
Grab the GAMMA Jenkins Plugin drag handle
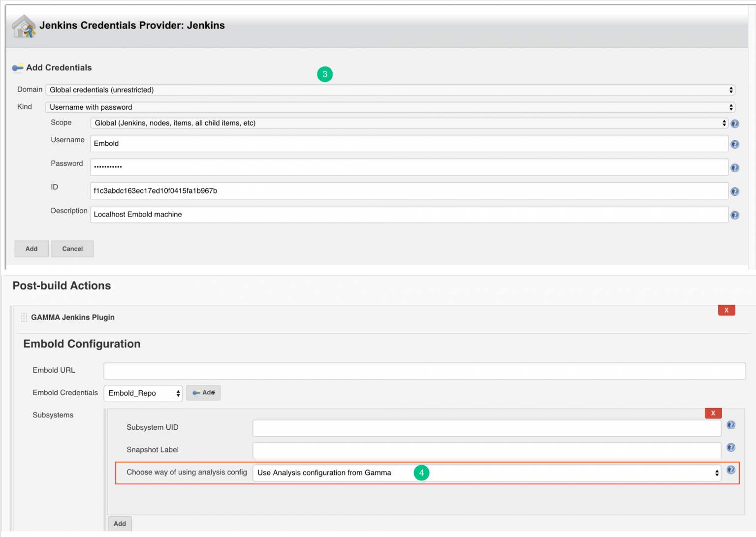tap(23, 317)
